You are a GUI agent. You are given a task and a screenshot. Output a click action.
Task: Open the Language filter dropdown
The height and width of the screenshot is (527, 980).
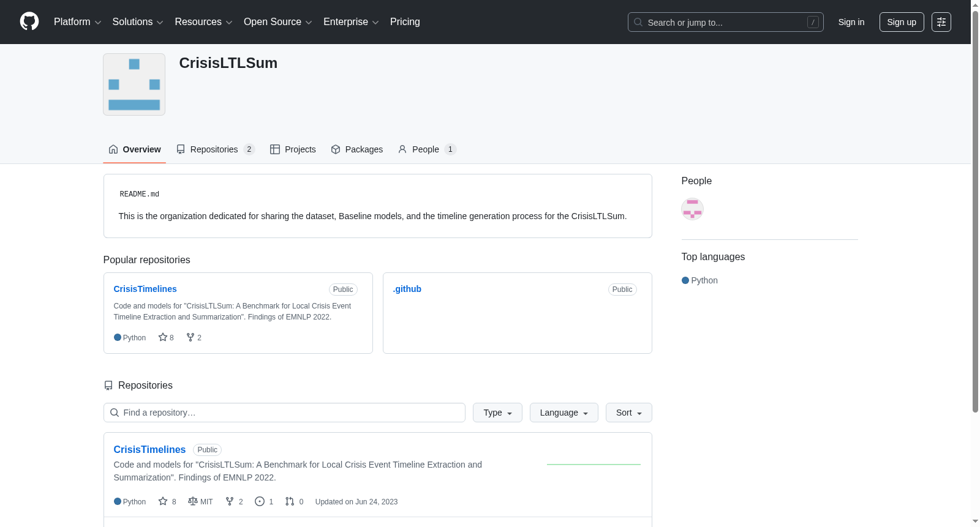tap(563, 413)
